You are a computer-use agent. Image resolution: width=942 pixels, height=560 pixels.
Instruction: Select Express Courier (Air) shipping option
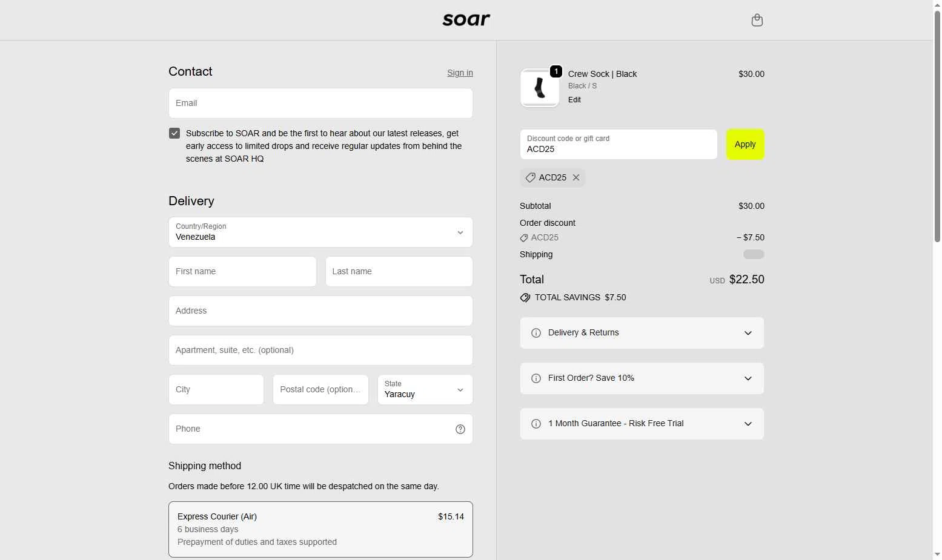click(x=320, y=529)
